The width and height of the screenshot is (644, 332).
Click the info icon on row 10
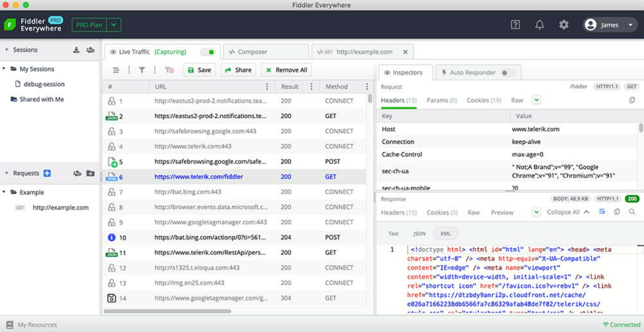click(111, 237)
